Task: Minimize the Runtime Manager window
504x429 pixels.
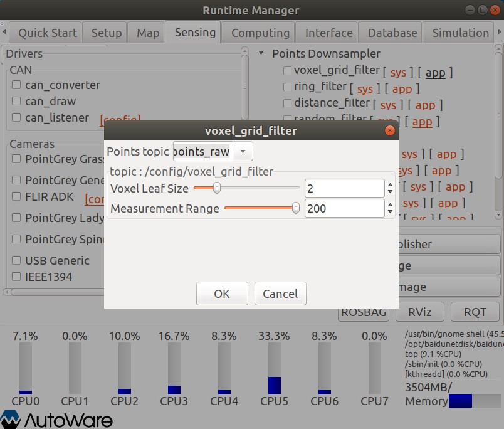Action: 470,10
